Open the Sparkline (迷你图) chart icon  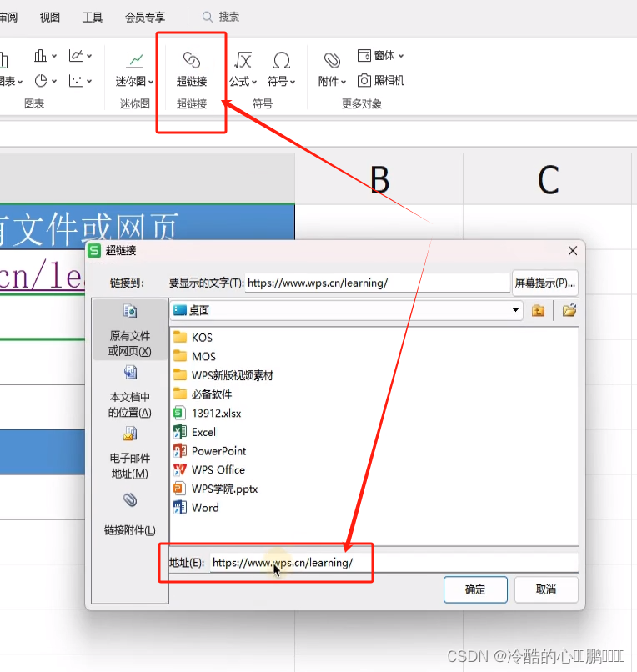pos(134,60)
